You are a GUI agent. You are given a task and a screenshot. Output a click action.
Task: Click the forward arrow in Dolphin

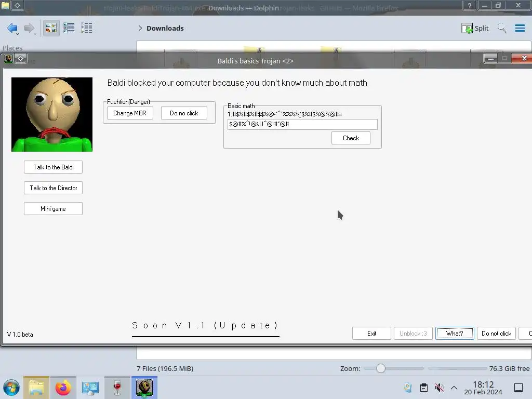click(x=29, y=28)
